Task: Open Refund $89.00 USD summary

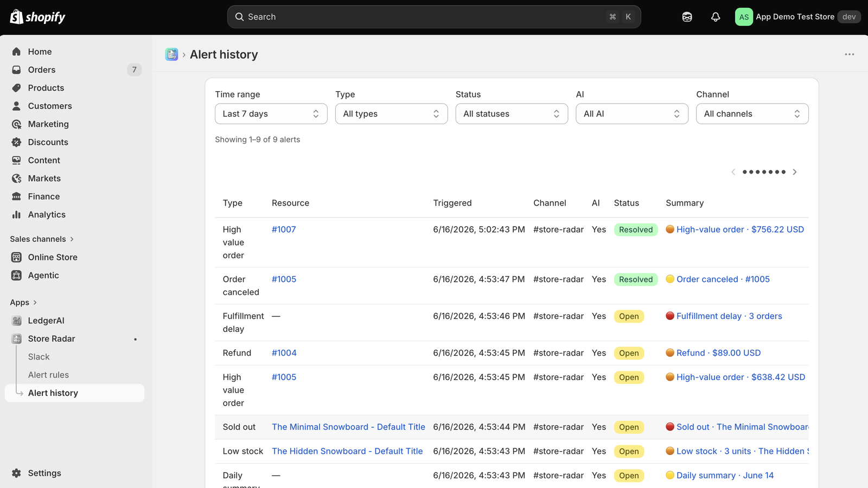Action: point(718,353)
